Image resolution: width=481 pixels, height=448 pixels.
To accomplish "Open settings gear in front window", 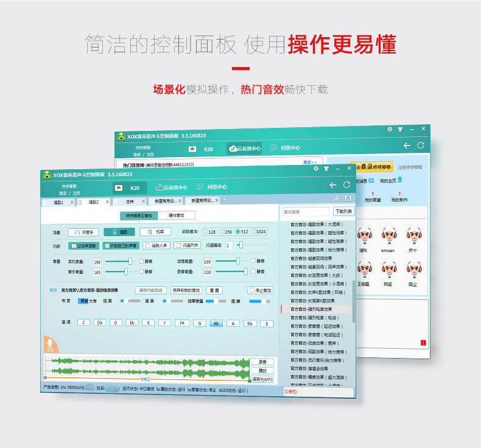I will [316, 169].
